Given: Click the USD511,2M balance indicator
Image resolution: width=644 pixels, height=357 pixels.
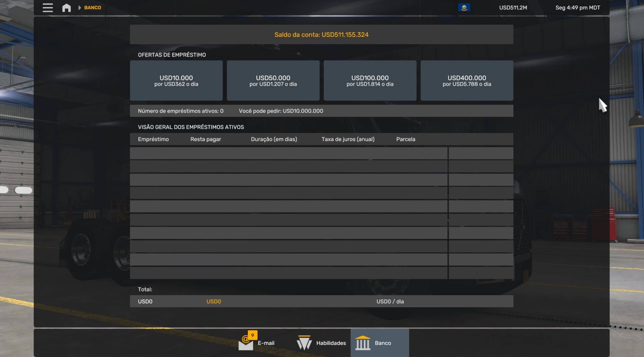Looking at the screenshot, I should pyautogui.click(x=513, y=8).
